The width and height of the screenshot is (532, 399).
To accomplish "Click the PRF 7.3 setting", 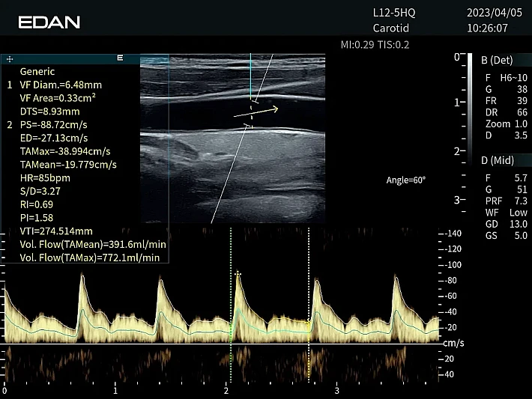I will coord(506,201).
